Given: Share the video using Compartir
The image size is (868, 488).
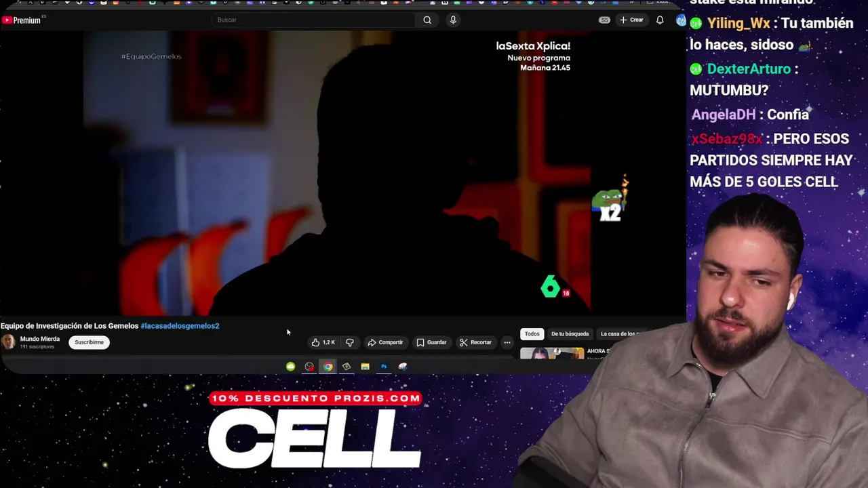Looking at the screenshot, I should (385, 342).
